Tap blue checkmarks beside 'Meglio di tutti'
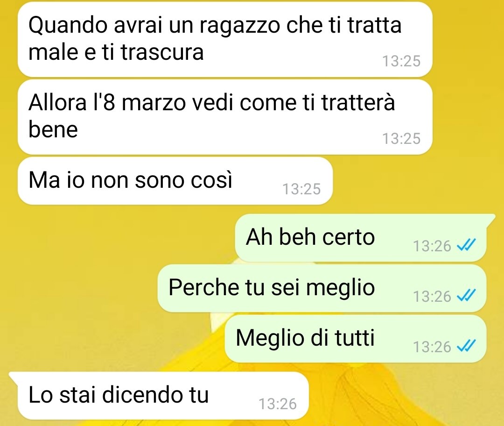This screenshot has width=504, height=426. (466, 347)
